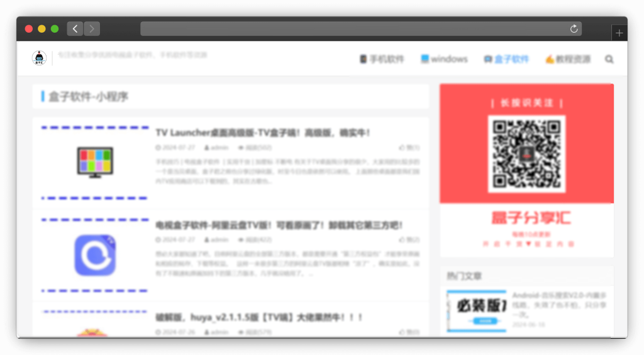Open the huya_v2.1.1.5版 article title

click(259, 317)
